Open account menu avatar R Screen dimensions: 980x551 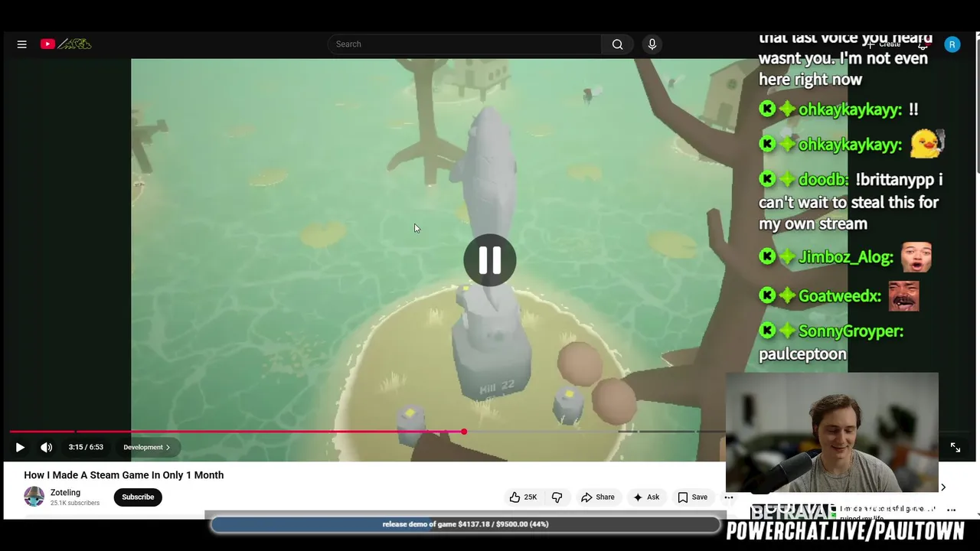[952, 44]
